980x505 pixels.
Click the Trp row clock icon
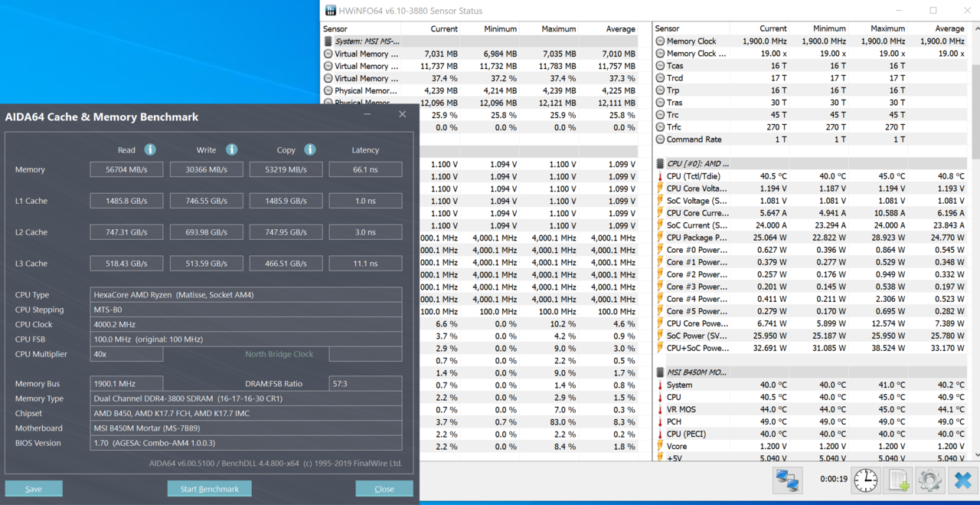[660, 90]
